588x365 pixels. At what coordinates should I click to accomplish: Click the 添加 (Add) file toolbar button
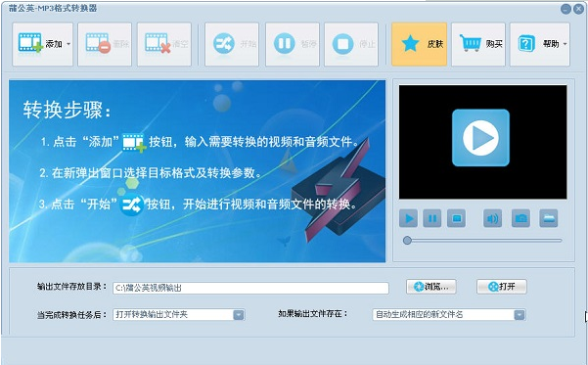coord(39,44)
